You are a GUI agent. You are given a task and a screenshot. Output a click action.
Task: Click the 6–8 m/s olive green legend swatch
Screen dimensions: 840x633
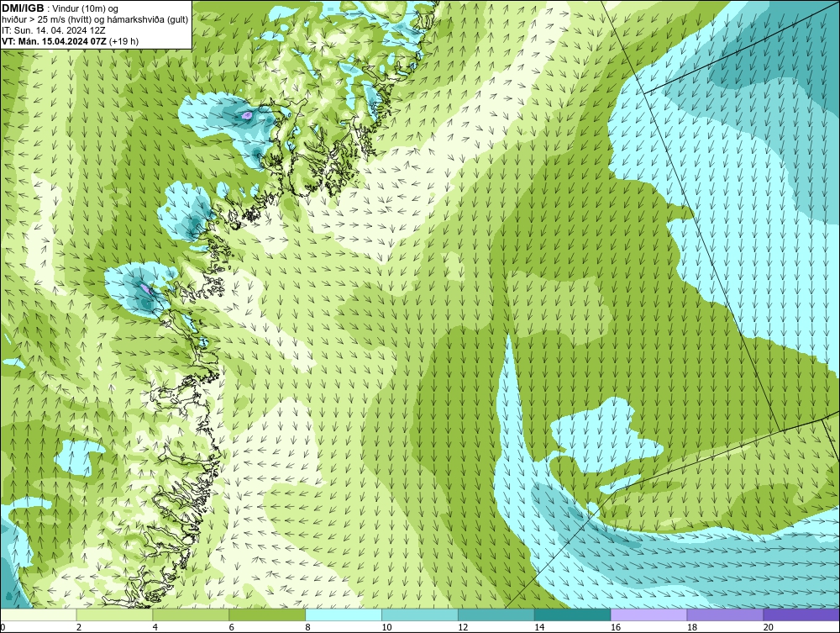pyautogui.click(x=267, y=615)
